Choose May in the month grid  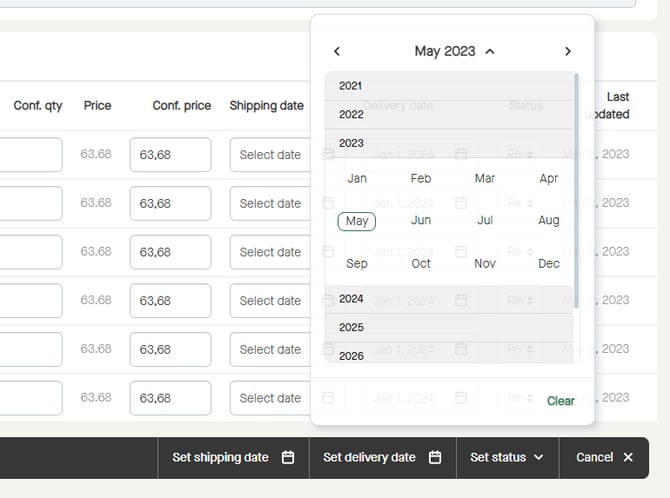(x=357, y=221)
